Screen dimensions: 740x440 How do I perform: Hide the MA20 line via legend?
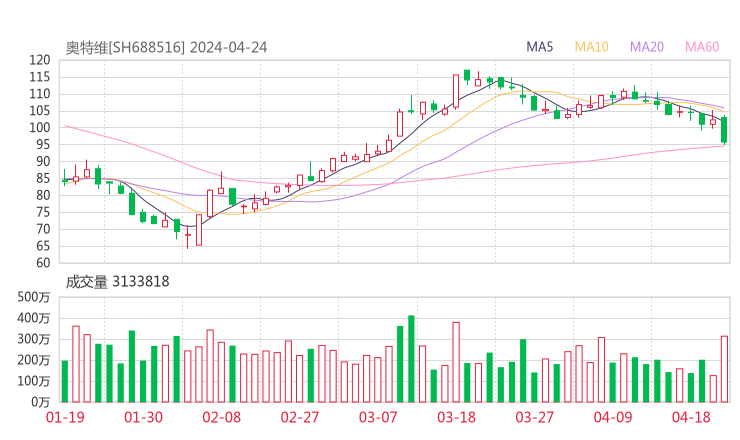646,47
